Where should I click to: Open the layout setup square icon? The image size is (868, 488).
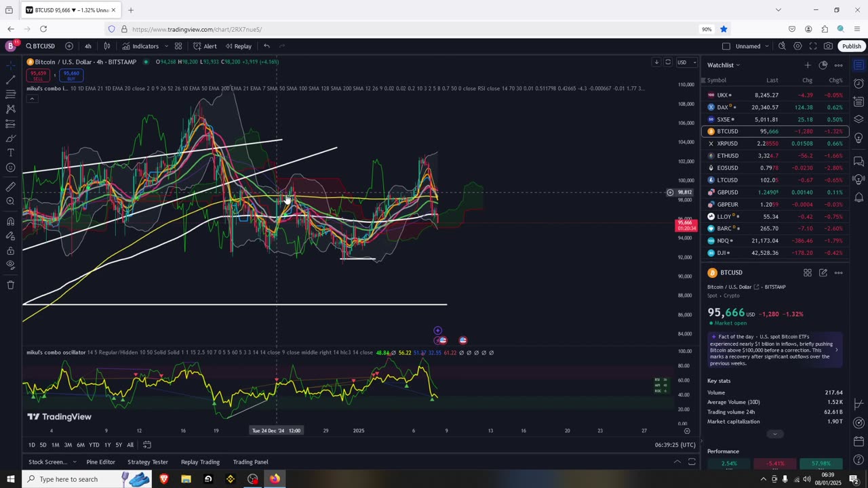coord(726,46)
